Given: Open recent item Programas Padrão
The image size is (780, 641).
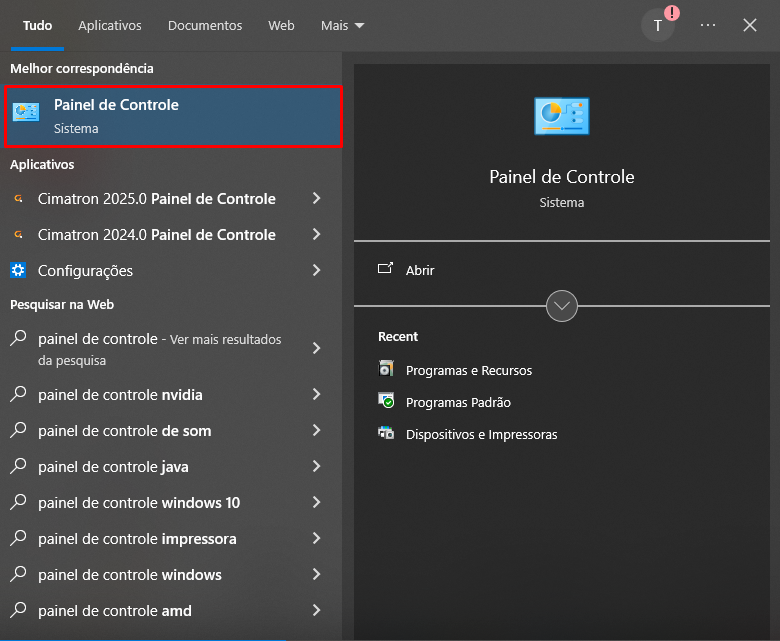Looking at the screenshot, I should pos(458,402).
